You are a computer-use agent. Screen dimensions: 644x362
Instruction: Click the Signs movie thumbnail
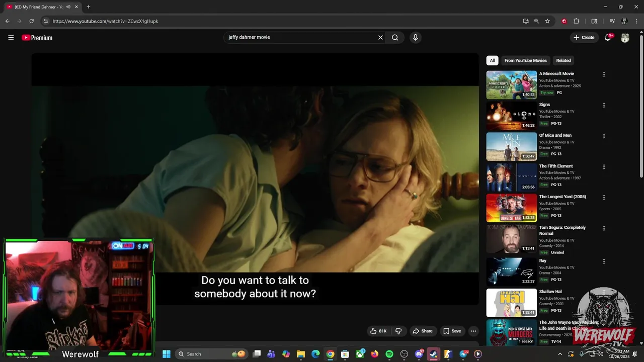512,116
